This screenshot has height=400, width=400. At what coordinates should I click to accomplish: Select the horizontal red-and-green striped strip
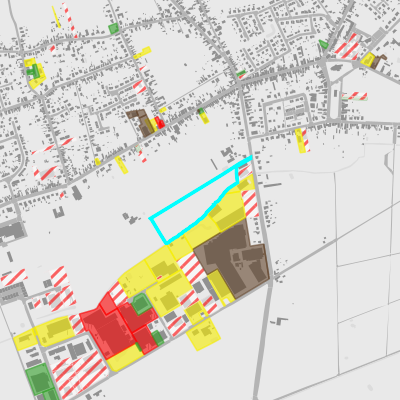click(x=354, y=96)
